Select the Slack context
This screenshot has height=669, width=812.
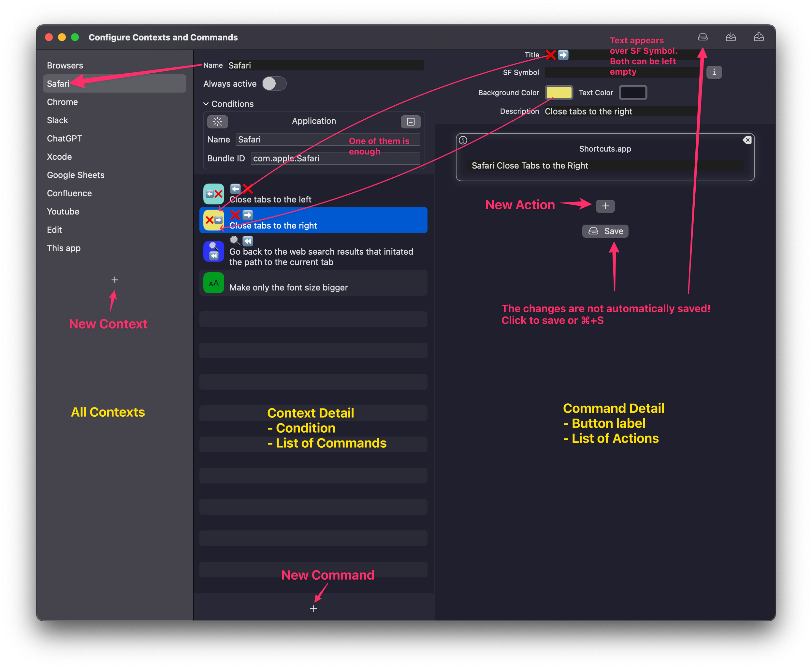tap(115, 120)
